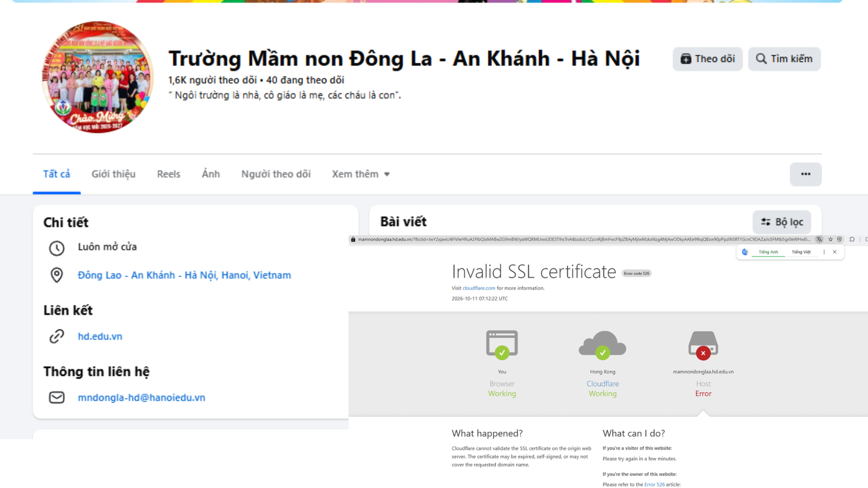Open the Ảnh photos tab

[211, 174]
